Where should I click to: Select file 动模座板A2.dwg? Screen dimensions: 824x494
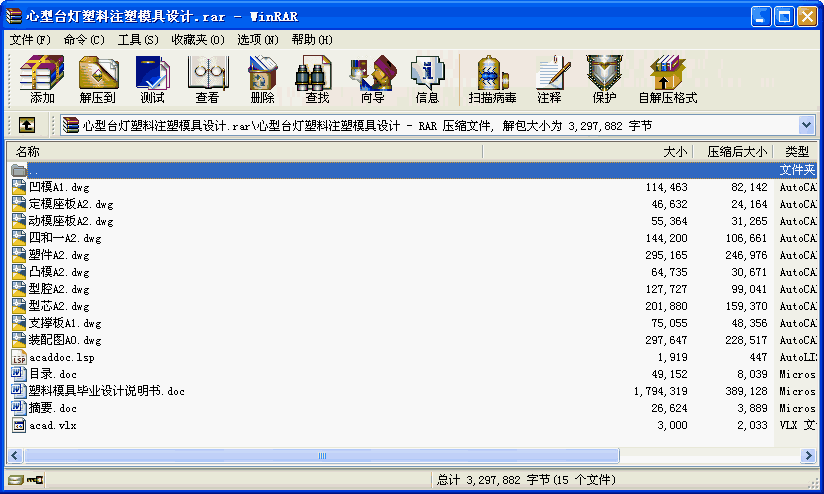pyautogui.click(x=71, y=221)
